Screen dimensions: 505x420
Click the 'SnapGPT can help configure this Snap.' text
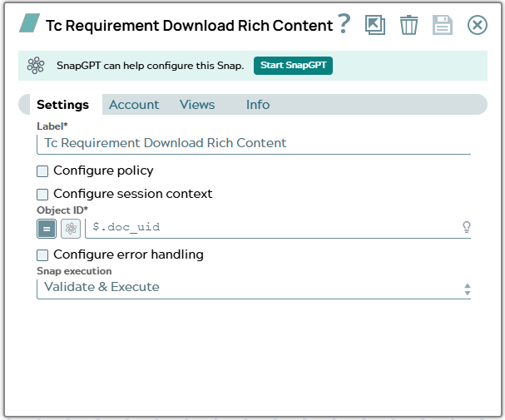(150, 66)
